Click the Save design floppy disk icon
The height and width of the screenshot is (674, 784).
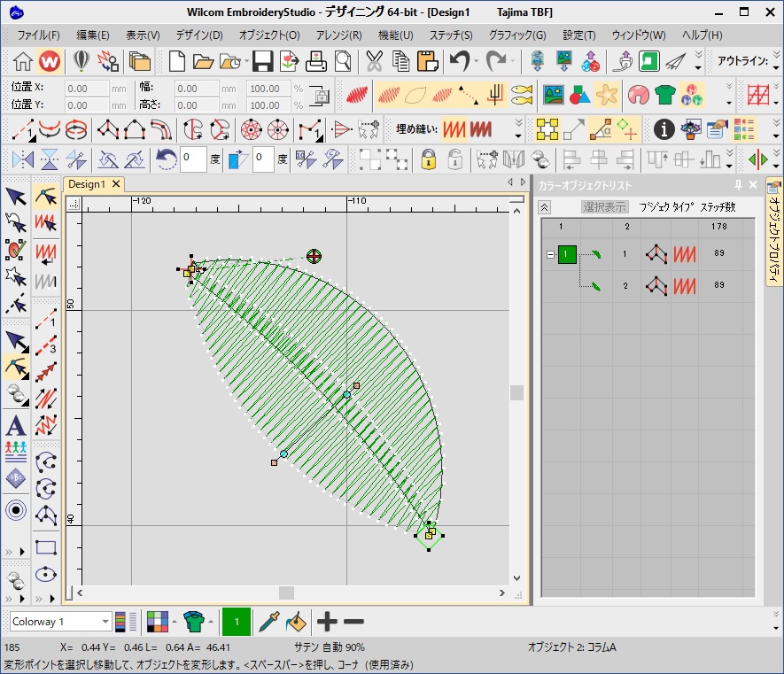click(261, 61)
